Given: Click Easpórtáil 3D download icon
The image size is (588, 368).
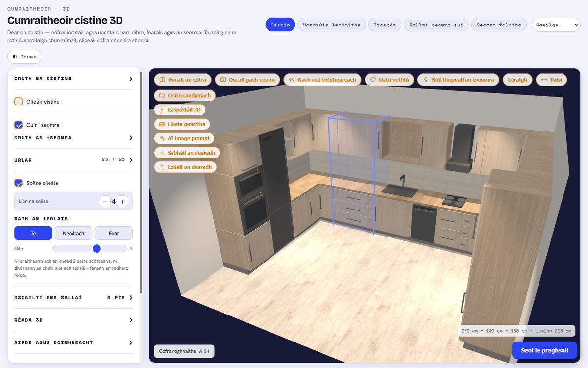Looking at the screenshot, I should click(162, 110).
